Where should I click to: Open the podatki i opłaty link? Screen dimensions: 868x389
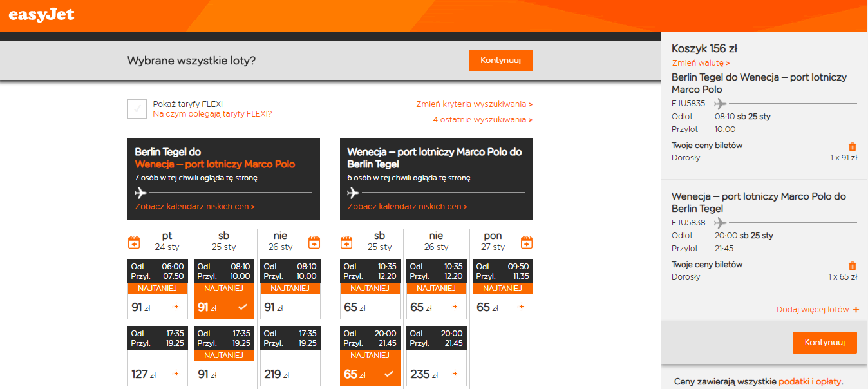pos(809,382)
